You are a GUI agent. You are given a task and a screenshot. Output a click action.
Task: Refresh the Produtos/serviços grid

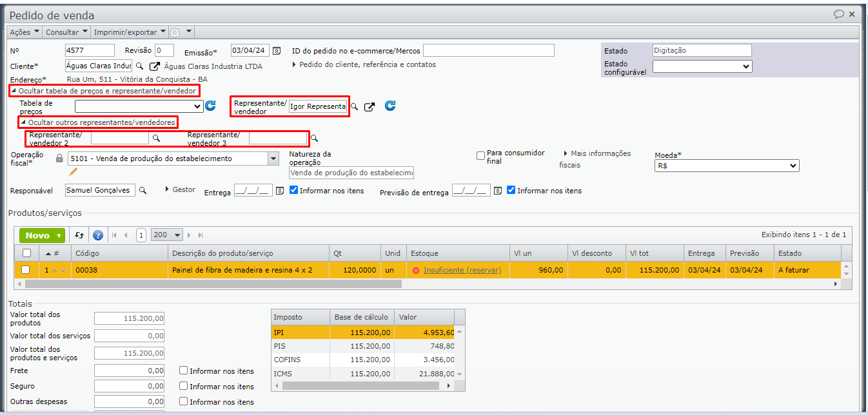pyautogui.click(x=79, y=235)
